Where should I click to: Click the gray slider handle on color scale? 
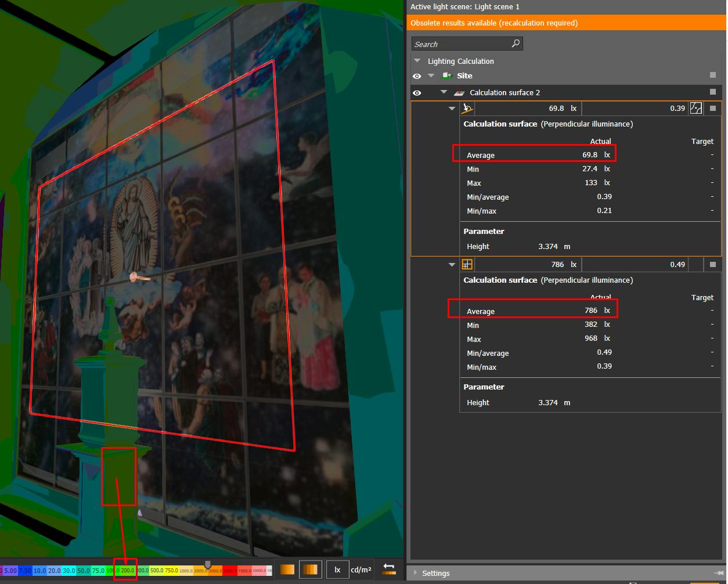pyautogui.click(x=208, y=564)
